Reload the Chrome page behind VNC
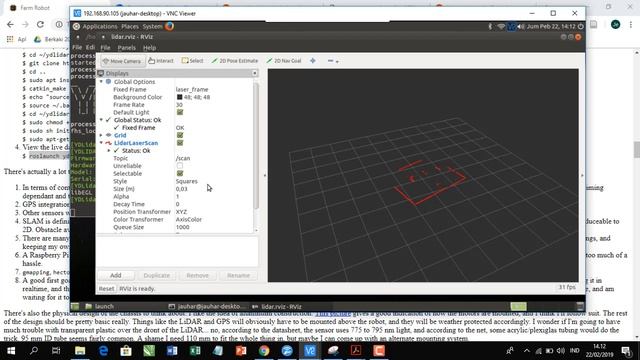Screen dimensions: 640x360 [40, 24]
